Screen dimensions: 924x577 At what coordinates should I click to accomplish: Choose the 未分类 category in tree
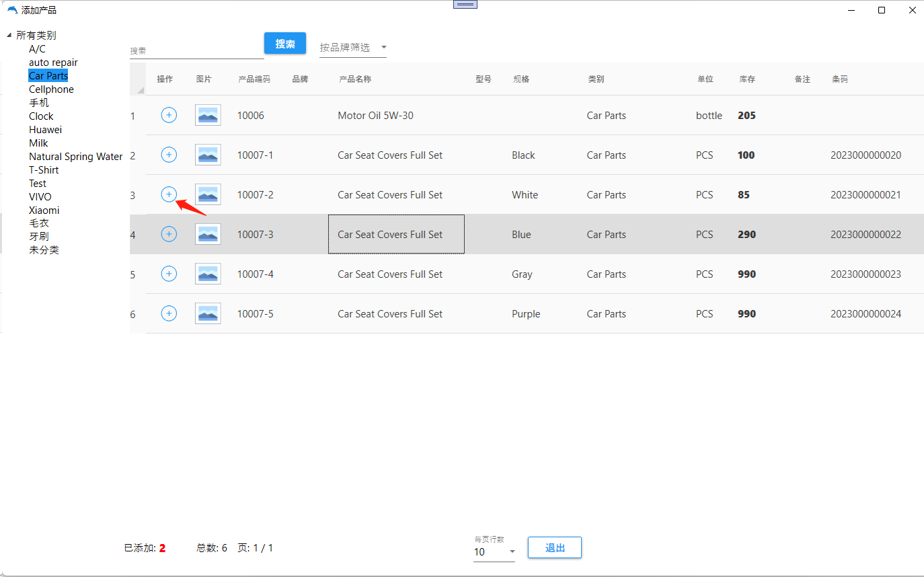tap(44, 250)
